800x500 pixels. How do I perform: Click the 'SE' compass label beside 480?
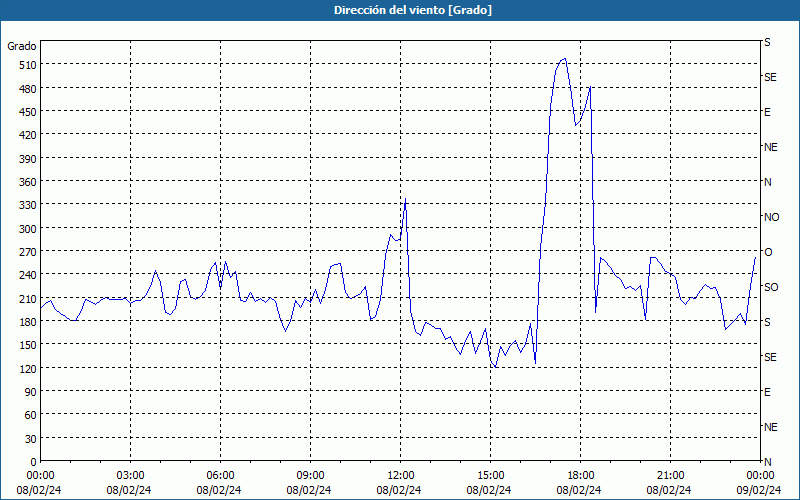coord(770,77)
